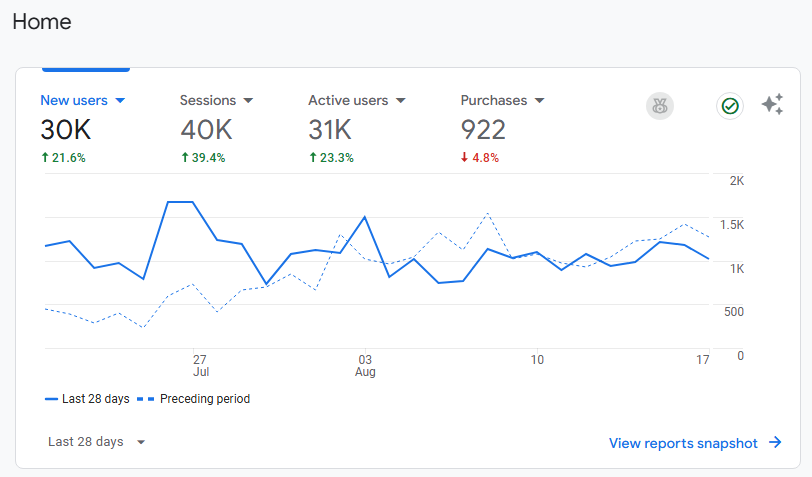Open the sparkle Insights icon

click(x=772, y=105)
